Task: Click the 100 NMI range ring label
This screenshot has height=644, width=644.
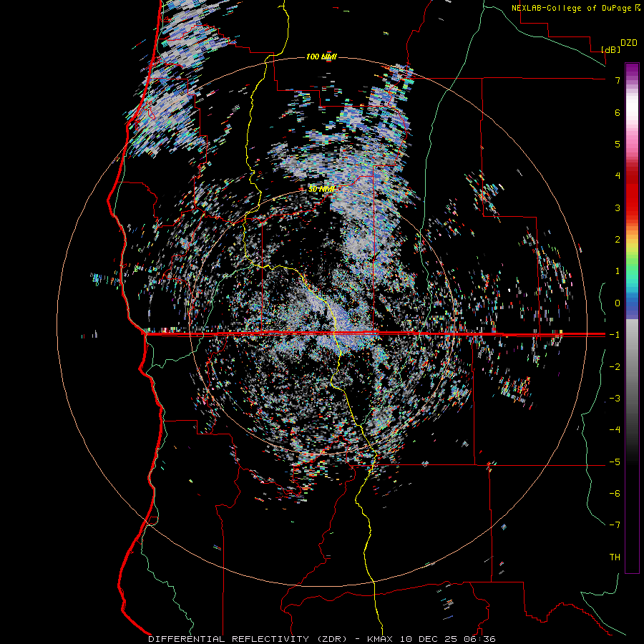Action: click(x=321, y=57)
